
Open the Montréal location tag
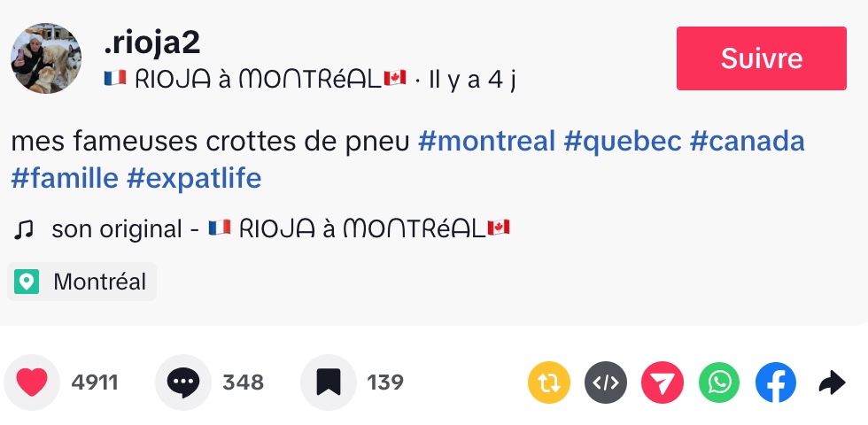tap(82, 282)
